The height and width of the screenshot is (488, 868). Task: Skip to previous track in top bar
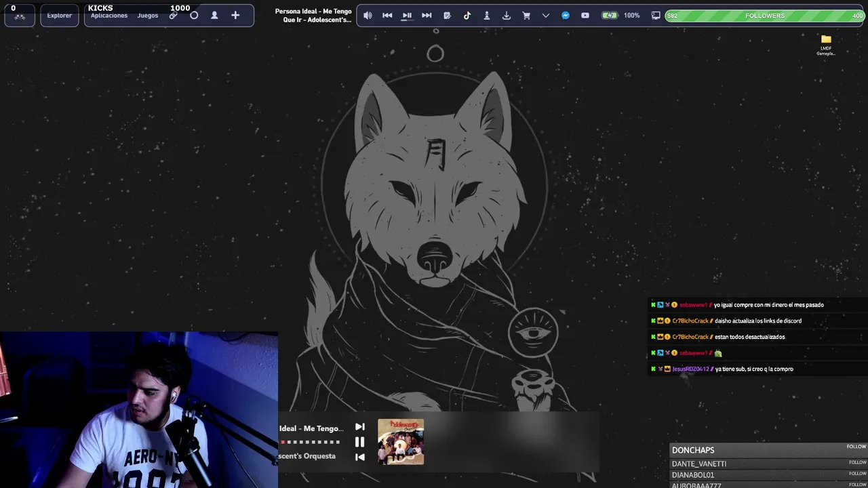click(x=387, y=16)
